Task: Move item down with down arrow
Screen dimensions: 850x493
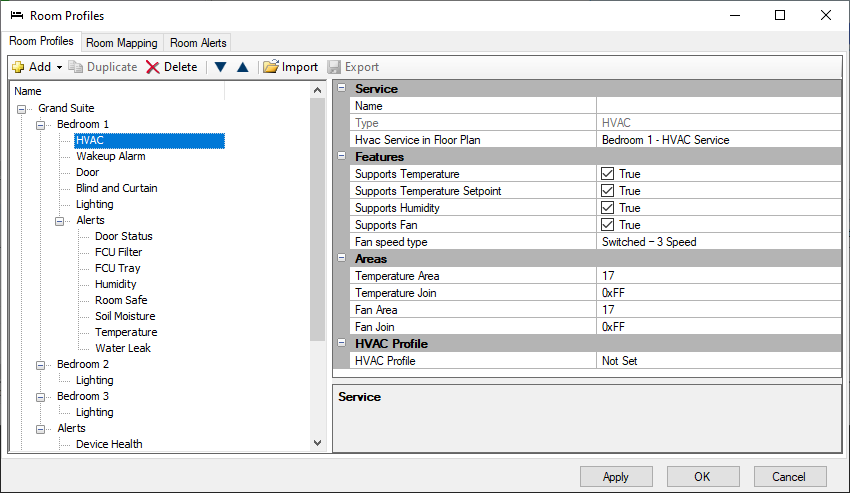Action: [x=221, y=67]
